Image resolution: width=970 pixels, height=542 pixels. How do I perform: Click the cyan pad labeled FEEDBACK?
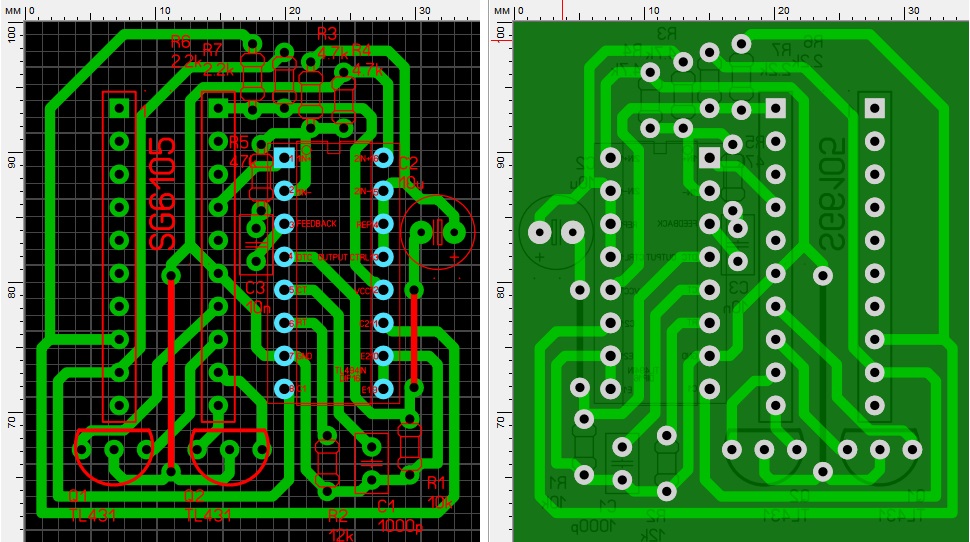284,223
